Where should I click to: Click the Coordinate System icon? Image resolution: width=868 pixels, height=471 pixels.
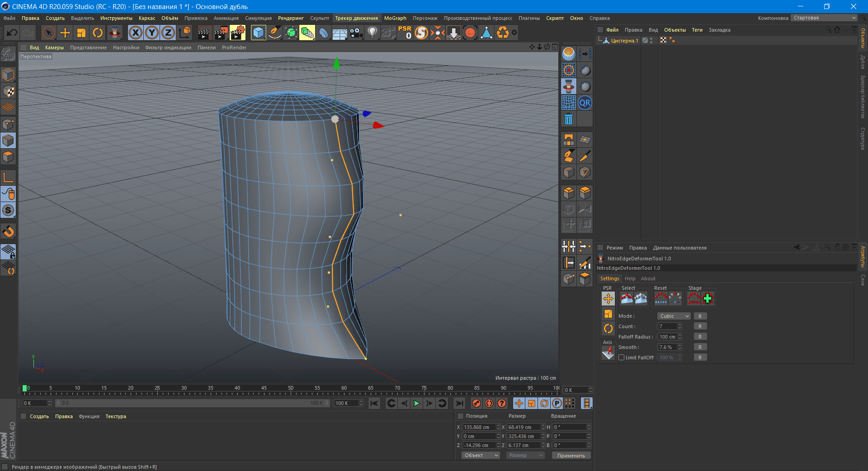(x=185, y=33)
